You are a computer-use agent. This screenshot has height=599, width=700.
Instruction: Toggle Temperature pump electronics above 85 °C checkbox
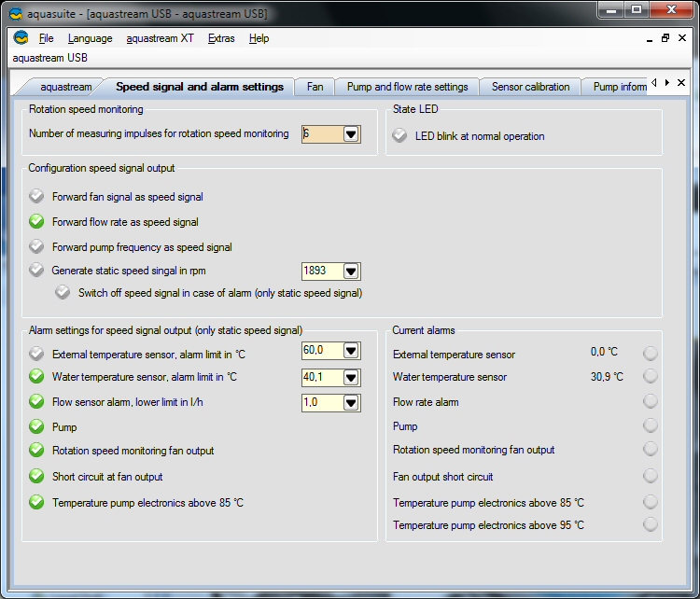pyautogui.click(x=36, y=502)
